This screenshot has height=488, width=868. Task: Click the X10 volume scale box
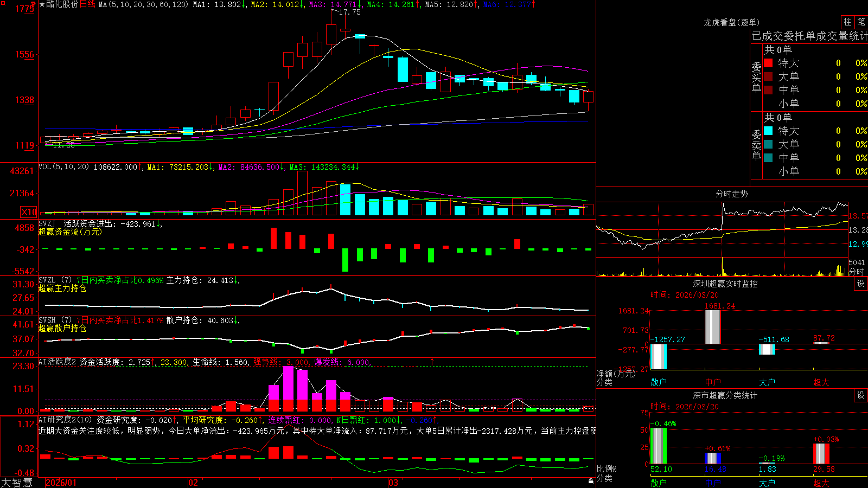pos(29,212)
